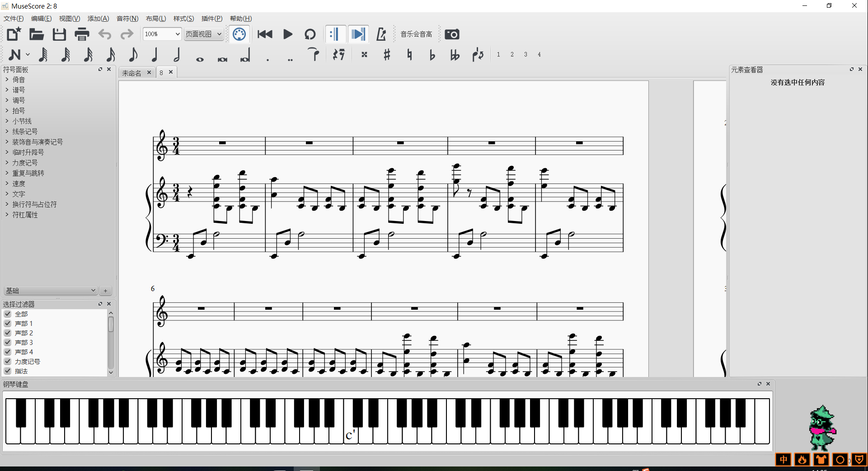Select voice 2 button in note toolbar
The width and height of the screenshot is (868, 471).
(x=512, y=55)
